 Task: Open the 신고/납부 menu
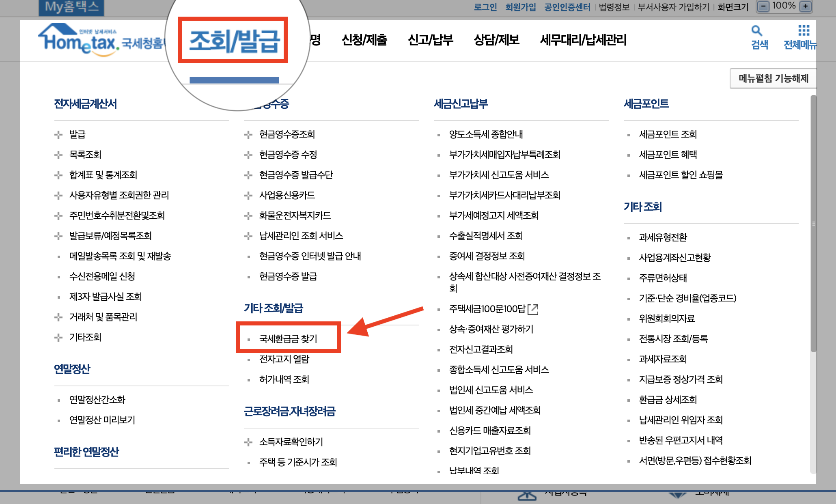430,40
